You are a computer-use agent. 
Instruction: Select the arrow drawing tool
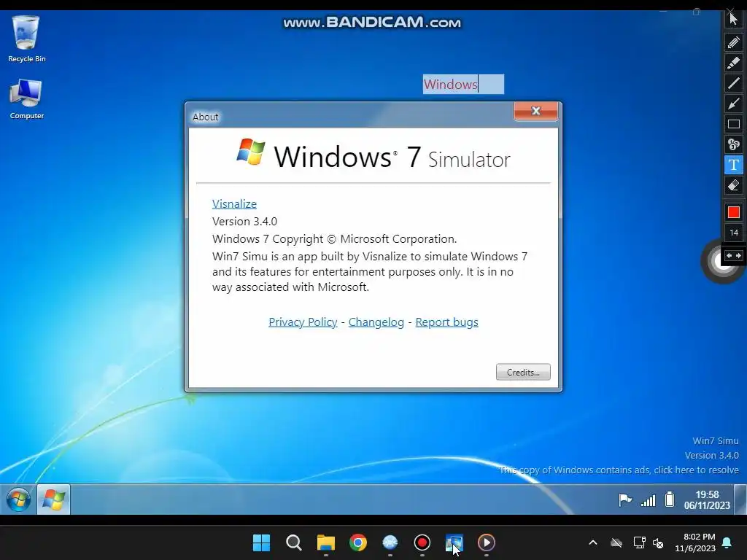point(734,104)
